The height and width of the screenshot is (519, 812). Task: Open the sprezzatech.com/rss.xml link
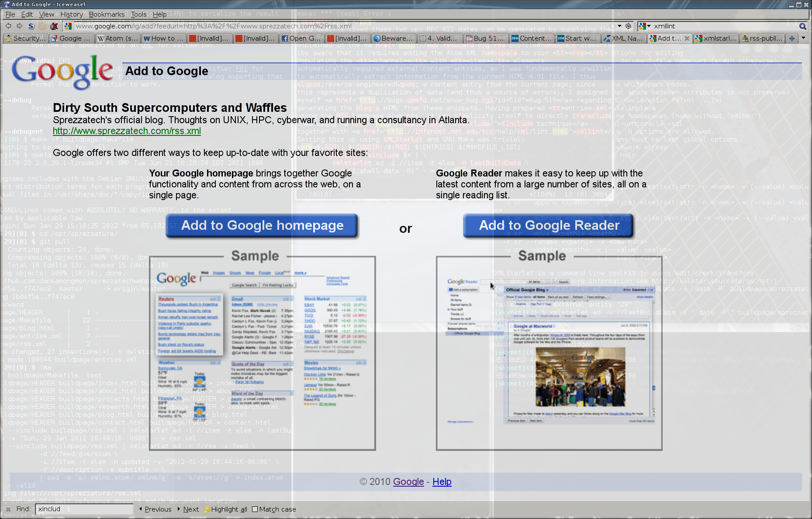(127, 131)
